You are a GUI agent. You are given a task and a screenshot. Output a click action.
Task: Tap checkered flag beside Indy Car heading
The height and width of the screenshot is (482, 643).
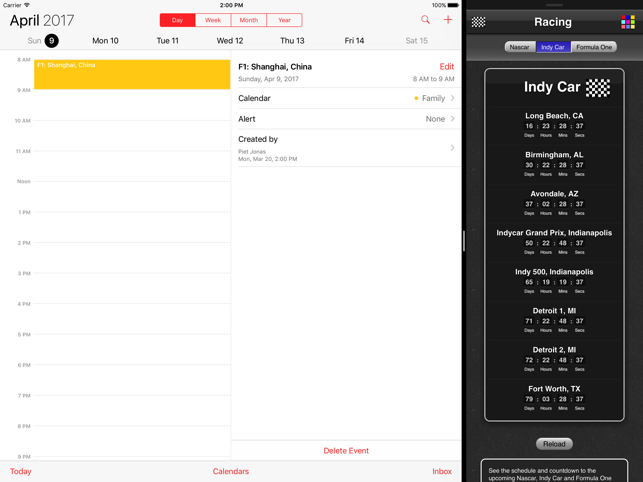pos(597,88)
